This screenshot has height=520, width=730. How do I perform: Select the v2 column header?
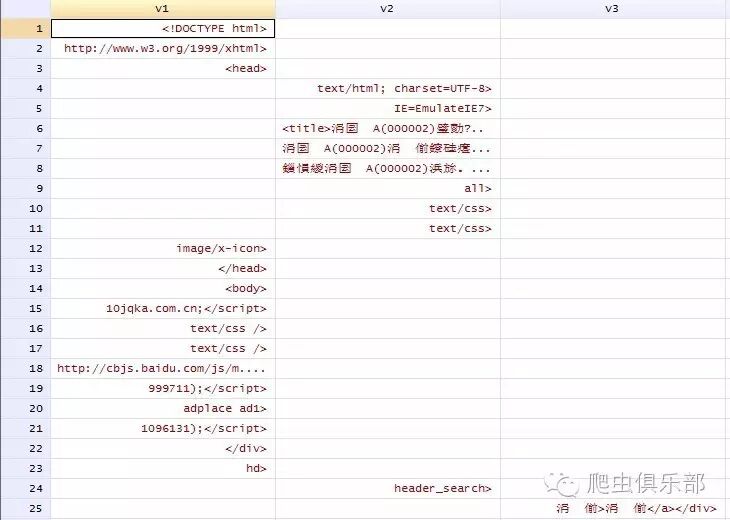pyautogui.click(x=388, y=9)
